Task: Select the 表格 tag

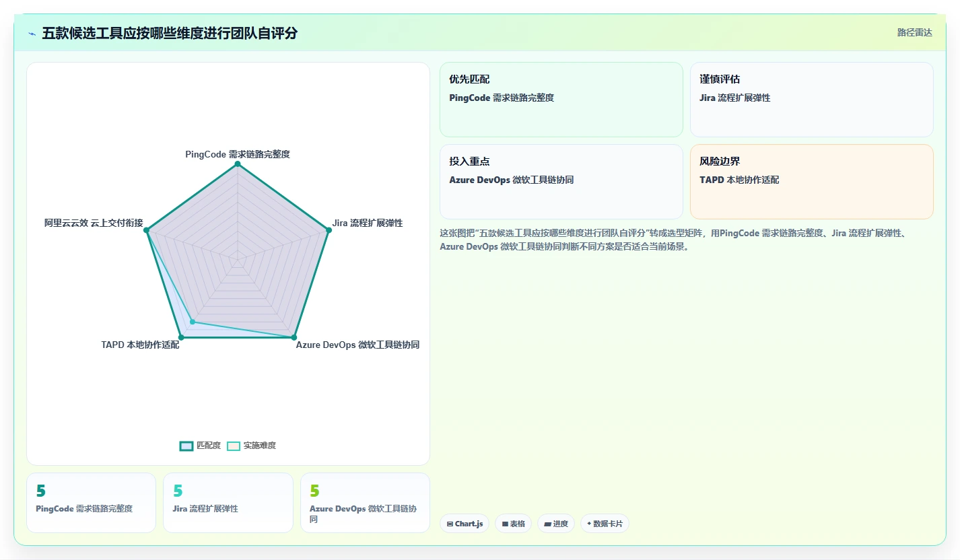Action: click(x=513, y=524)
